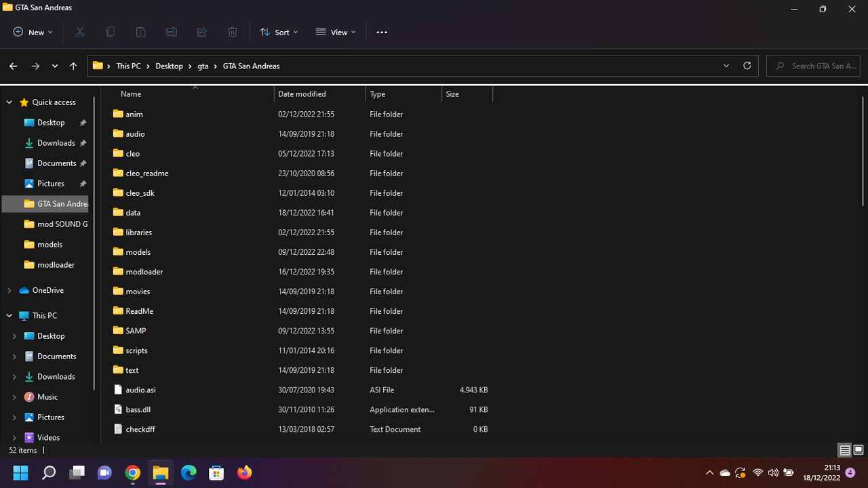Switch to large icons view layout
The height and width of the screenshot is (488, 868).
859,450
